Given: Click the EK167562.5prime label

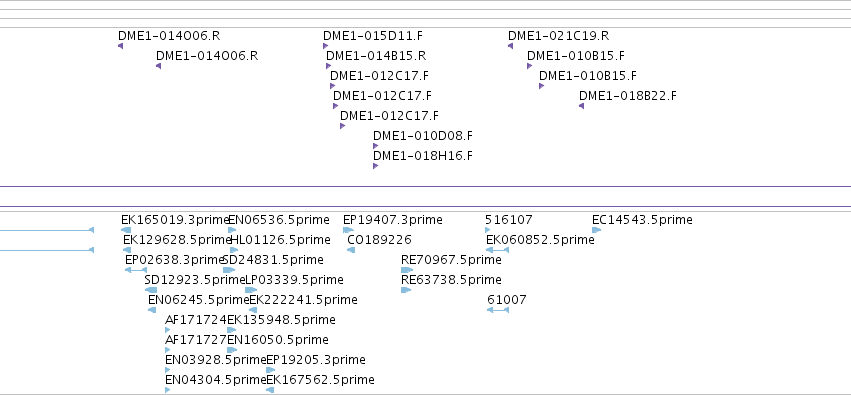Looking at the screenshot, I should (x=320, y=380).
